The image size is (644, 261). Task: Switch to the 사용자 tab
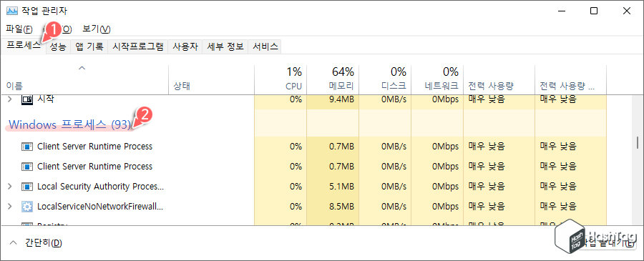pyautogui.click(x=185, y=46)
